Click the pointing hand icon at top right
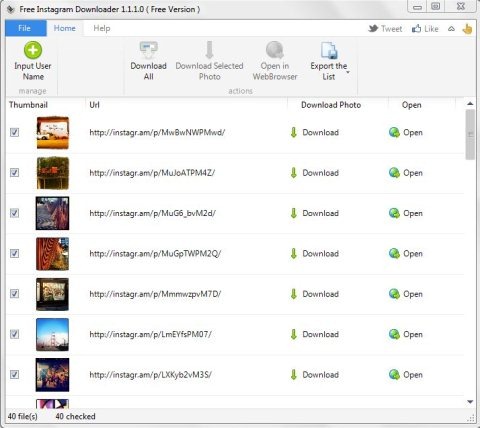480x428 pixels. 467,29
